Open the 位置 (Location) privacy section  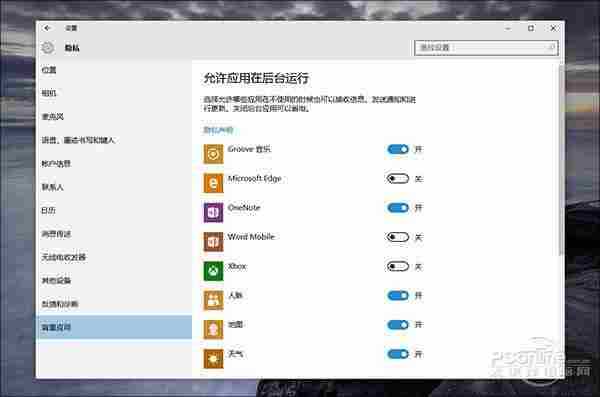(114, 70)
